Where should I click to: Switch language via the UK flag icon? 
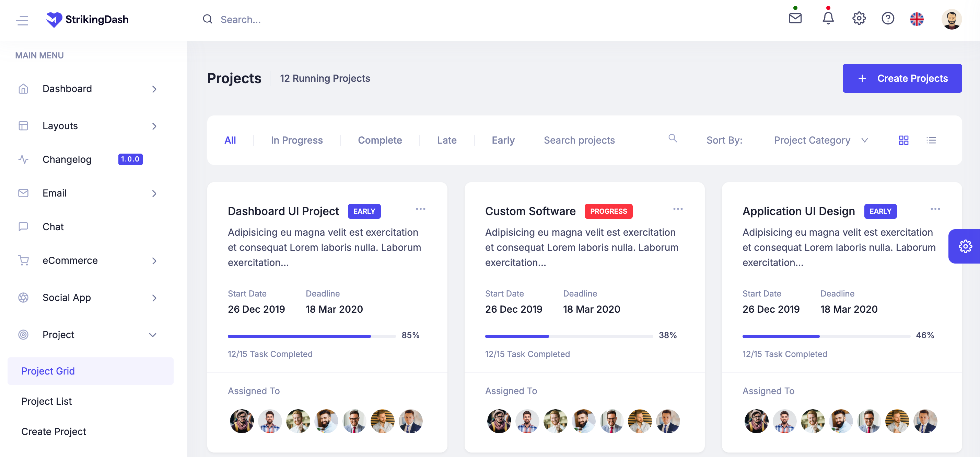917,19
